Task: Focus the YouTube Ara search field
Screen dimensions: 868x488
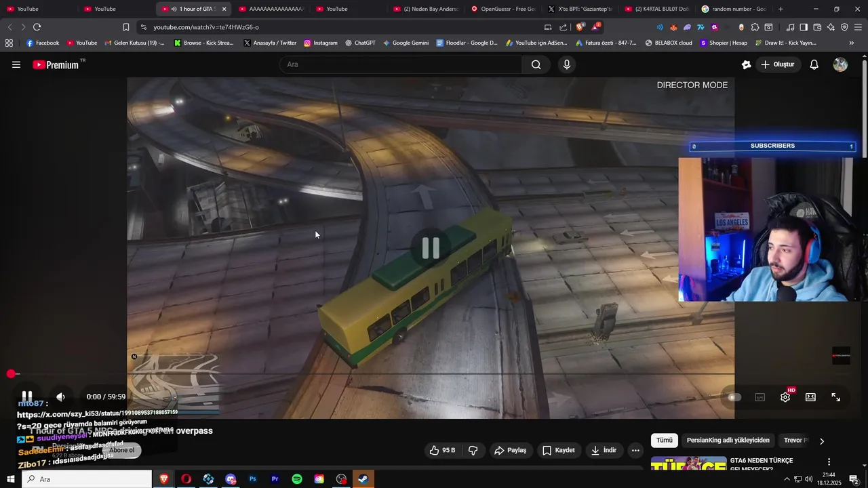Action: click(400, 64)
